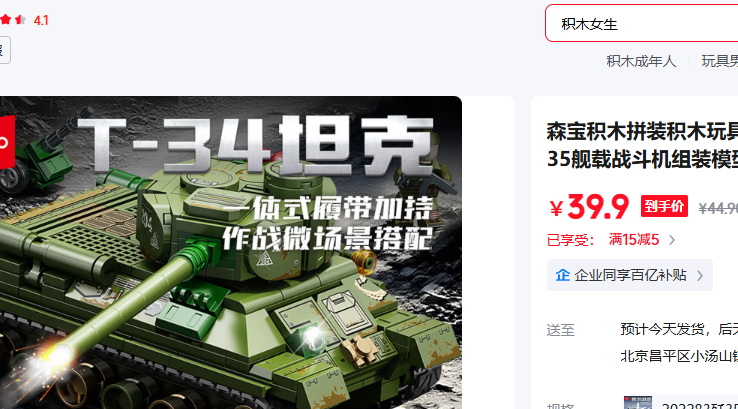Click the half-filled rating star
The width and height of the screenshot is (738, 409).
click(x=20, y=20)
